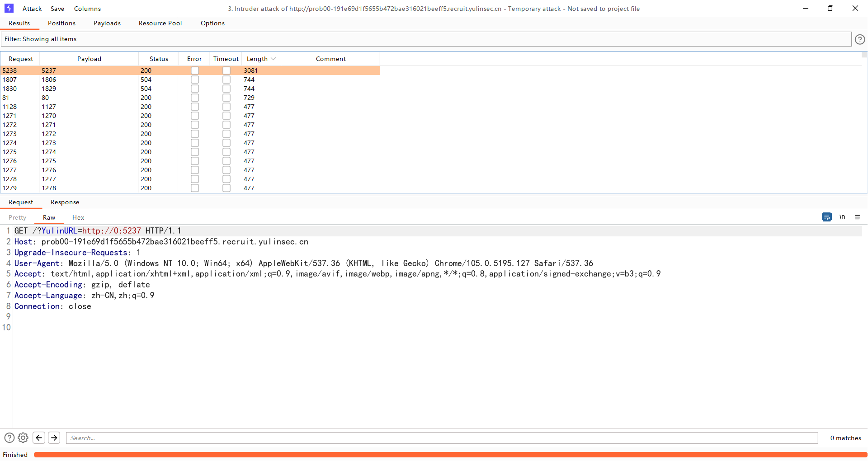Toggle Timeout checkbox for request 5238

[x=226, y=71]
